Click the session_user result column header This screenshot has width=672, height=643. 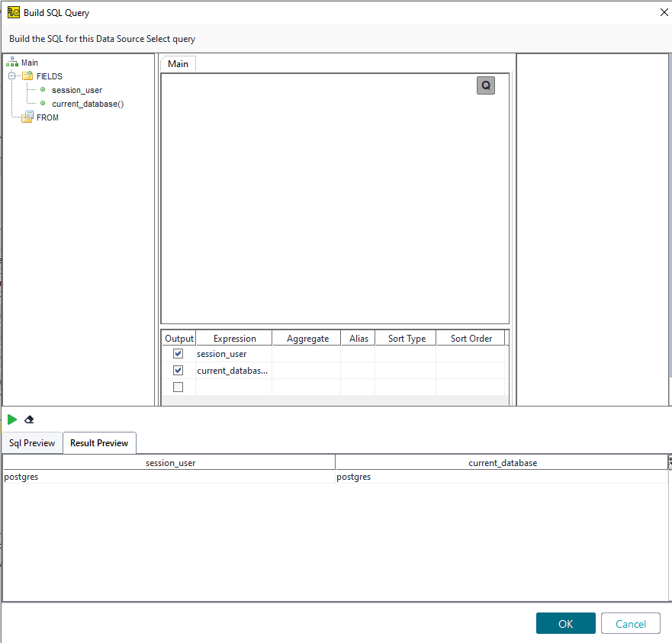coord(169,463)
